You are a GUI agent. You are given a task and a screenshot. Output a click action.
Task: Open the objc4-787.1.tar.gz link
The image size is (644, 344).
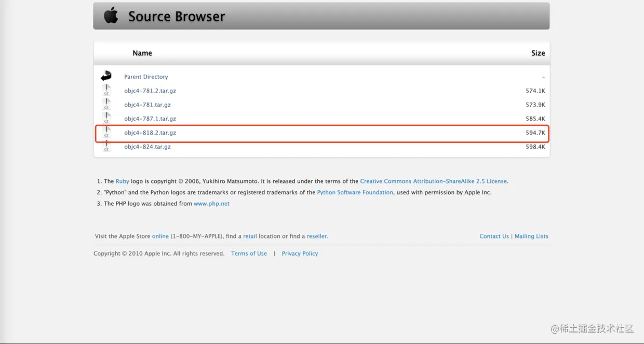click(150, 118)
